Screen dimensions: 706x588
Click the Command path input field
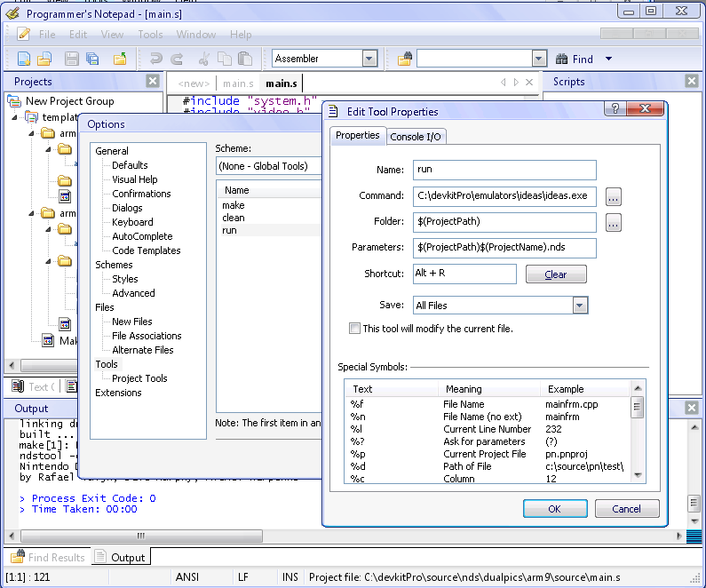coord(504,196)
